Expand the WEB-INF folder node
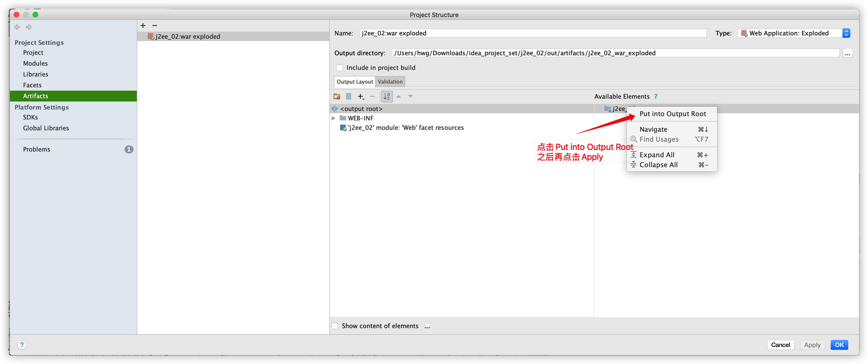868x364 pixels. 333,118
